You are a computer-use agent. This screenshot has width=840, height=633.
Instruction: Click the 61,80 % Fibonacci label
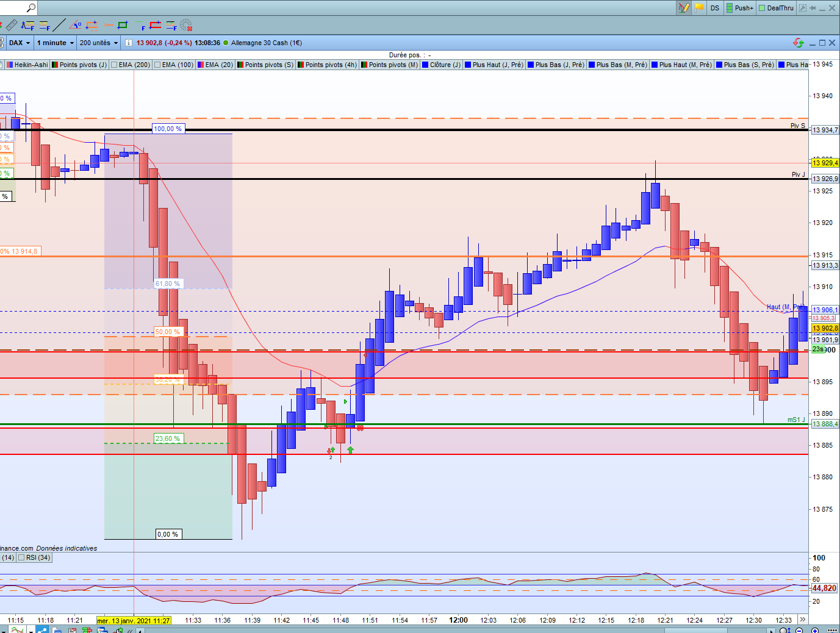(168, 284)
